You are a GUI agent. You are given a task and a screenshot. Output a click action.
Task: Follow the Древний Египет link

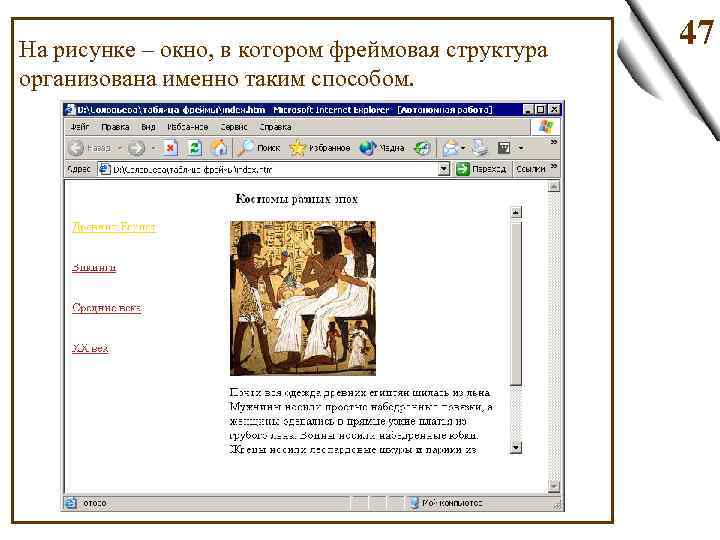[114, 227]
